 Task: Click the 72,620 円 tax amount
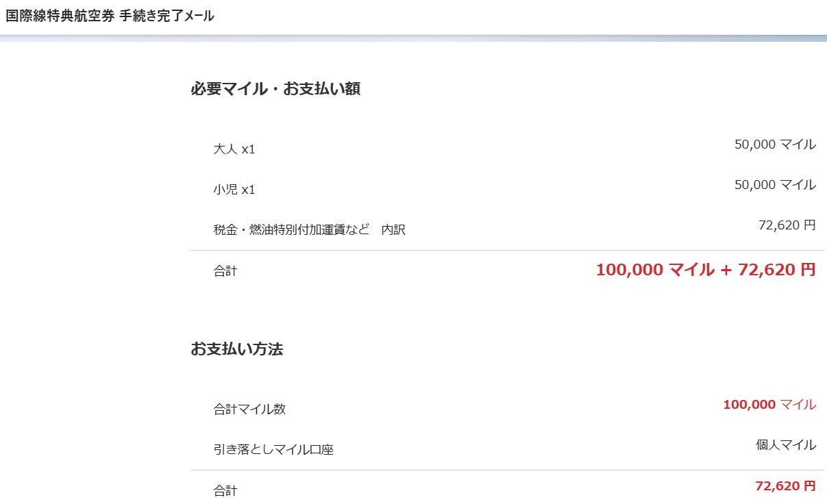pyautogui.click(x=787, y=225)
